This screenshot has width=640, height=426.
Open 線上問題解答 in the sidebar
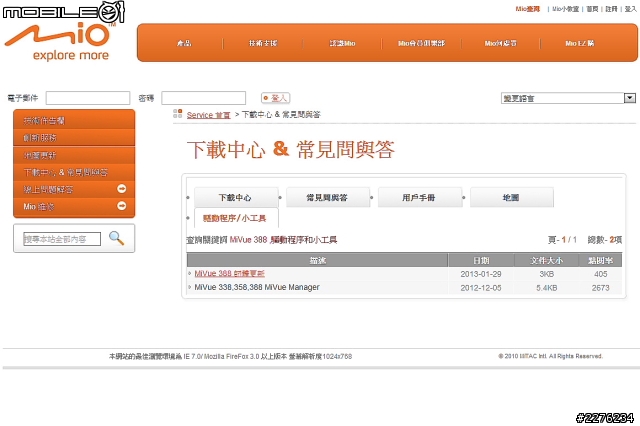[74, 189]
